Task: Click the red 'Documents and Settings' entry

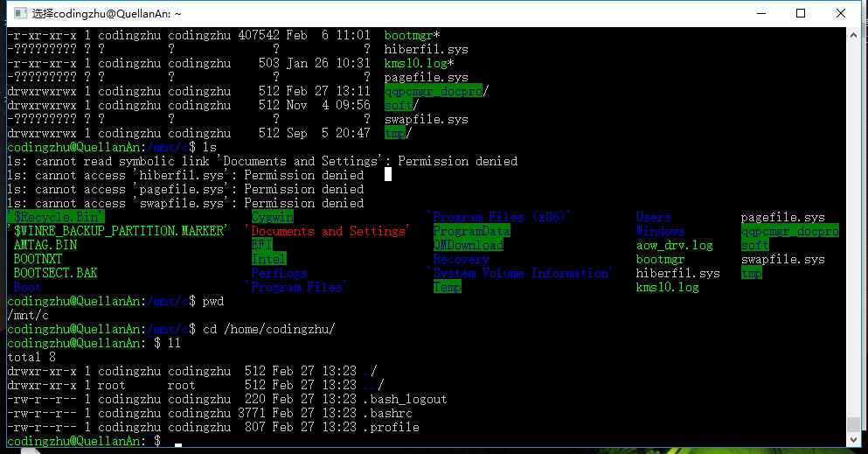Action: click(x=328, y=231)
